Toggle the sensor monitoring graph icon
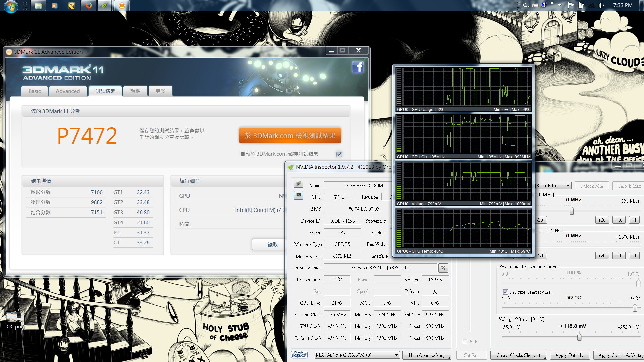This screenshot has width=644, height=362. pyautogui.click(x=299, y=195)
